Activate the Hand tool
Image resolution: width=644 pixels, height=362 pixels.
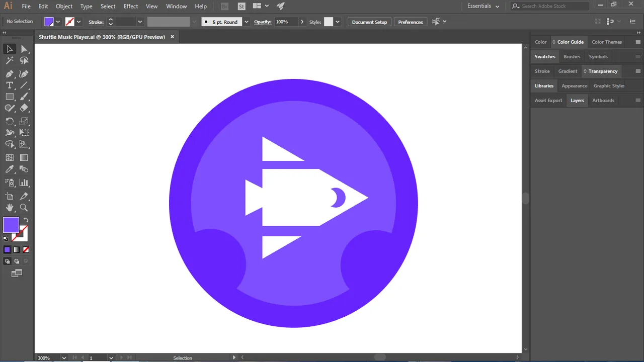10,208
